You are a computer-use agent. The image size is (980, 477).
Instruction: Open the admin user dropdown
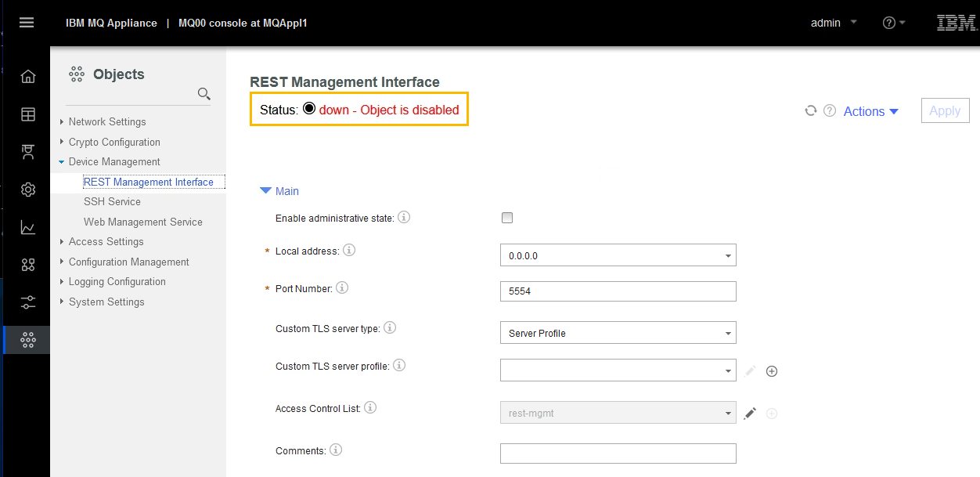pyautogui.click(x=834, y=23)
